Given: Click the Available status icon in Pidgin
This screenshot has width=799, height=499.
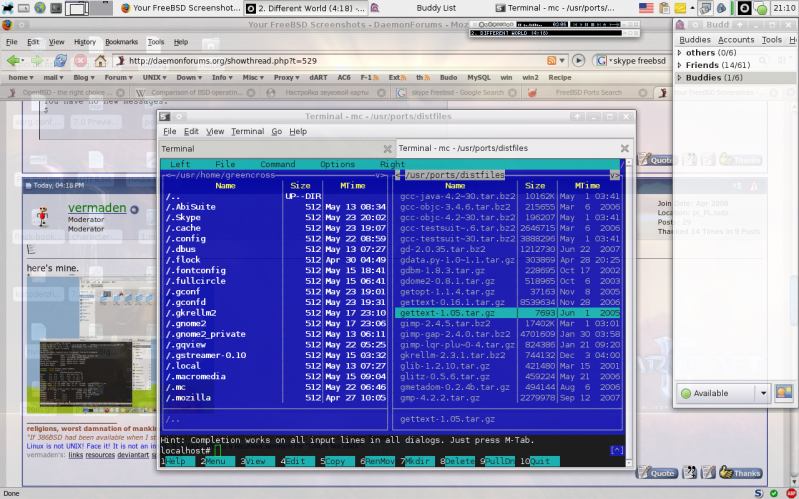Looking at the screenshot, I should [x=686, y=393].
